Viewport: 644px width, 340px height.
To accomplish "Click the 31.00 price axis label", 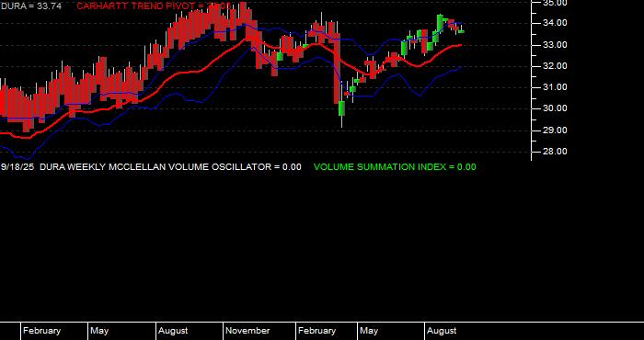I will coord(555,87).
